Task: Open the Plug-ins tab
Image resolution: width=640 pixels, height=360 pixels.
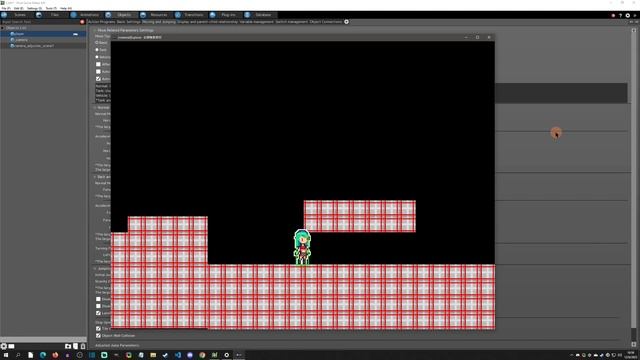Action: tap(229, 15)
